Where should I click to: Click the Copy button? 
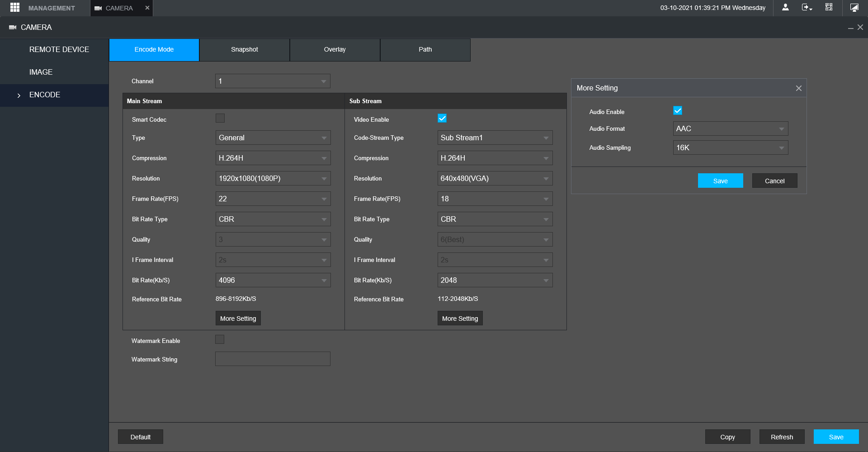(728, 437)
